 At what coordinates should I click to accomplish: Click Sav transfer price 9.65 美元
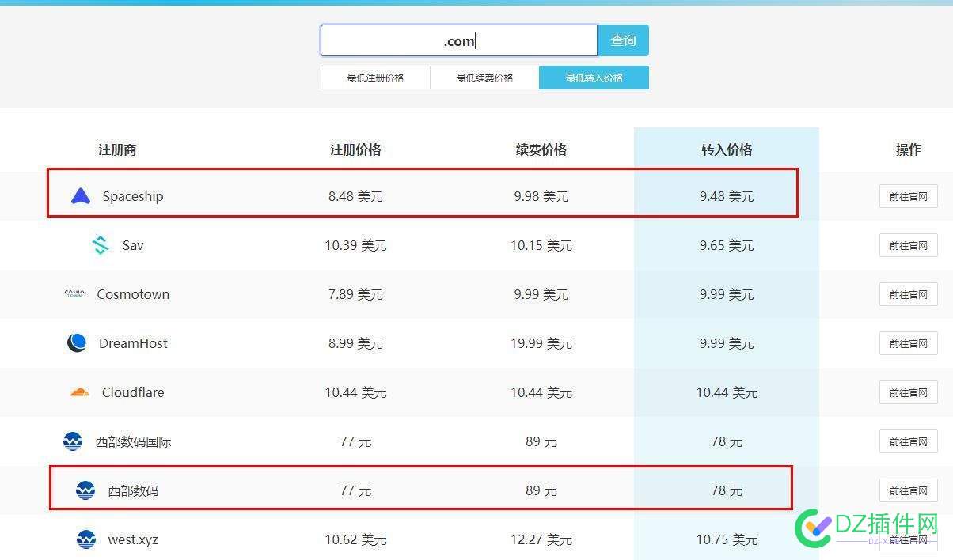coord(727,245)
